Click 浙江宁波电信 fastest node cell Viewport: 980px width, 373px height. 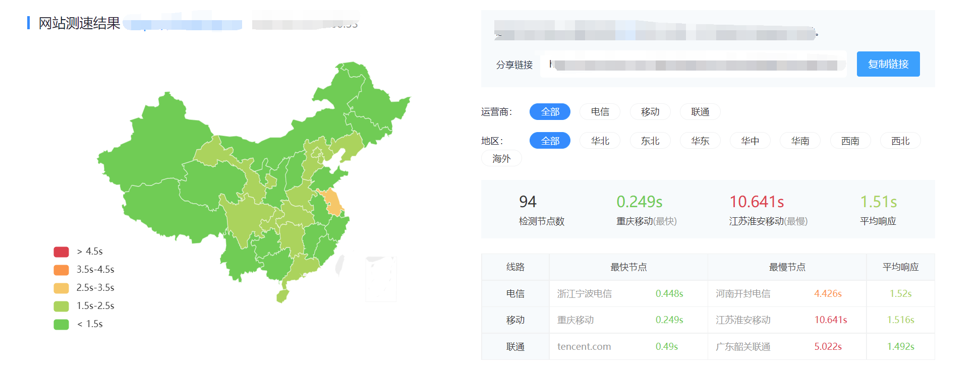click(x=585, y=293)
